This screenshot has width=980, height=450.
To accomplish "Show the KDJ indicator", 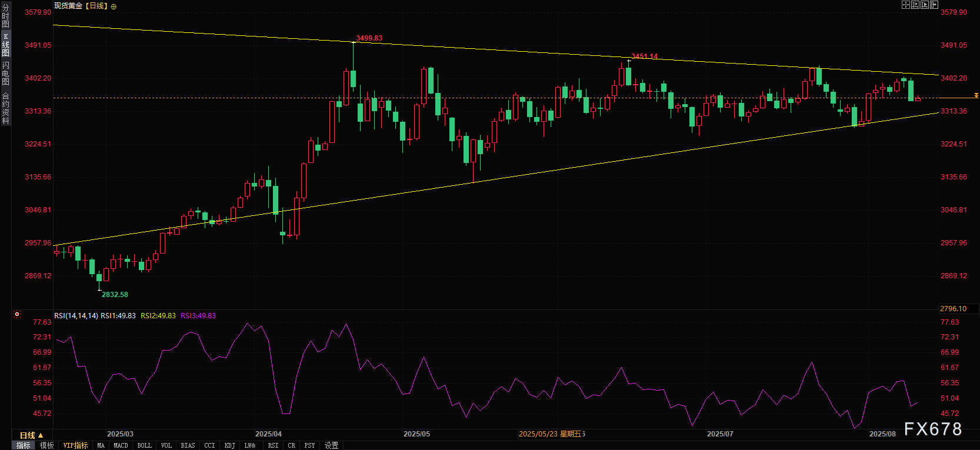I will click(229, 445).
